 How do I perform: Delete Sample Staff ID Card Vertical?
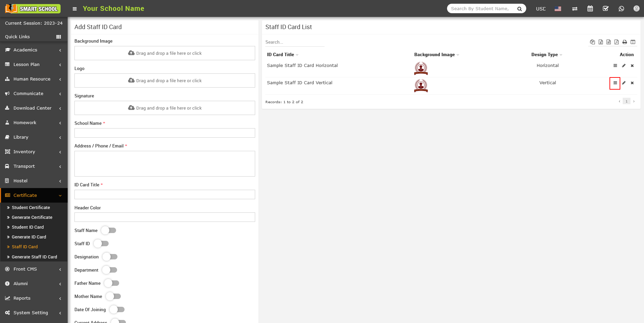click(x=632, y=83)
